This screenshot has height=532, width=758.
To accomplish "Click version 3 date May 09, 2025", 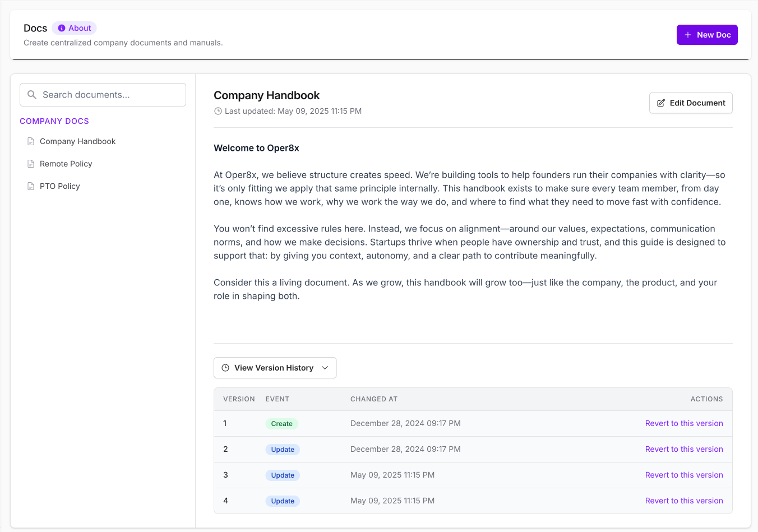I will click(x=392, y=475).
